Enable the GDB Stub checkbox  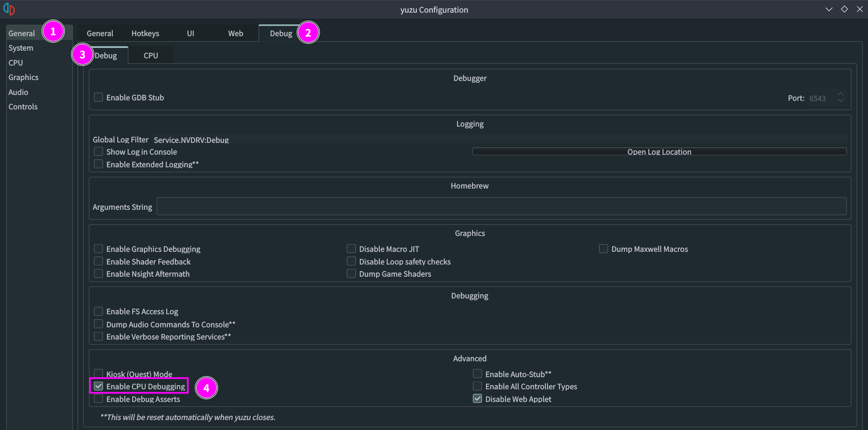pyautogui.click(x=98, y=97)
